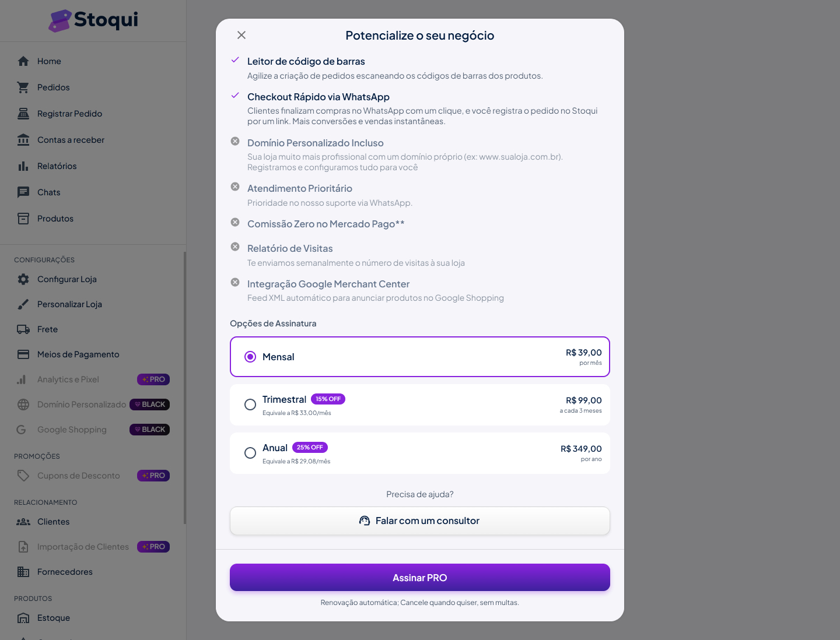Screen dimensions: 840x640
Task: Click the Frete truck icon
Action: click(x=23, y=329)
